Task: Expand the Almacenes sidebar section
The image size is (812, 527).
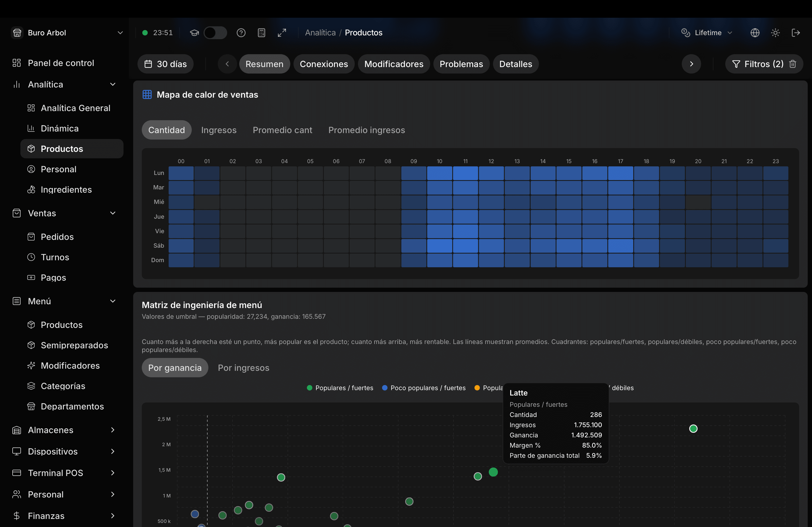Action: (113, 430)
